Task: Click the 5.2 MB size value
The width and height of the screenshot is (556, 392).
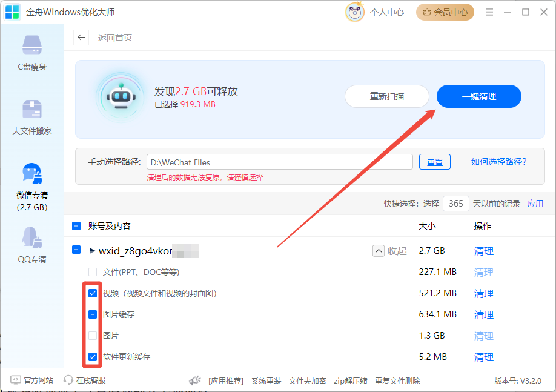Action: [432, 356]
